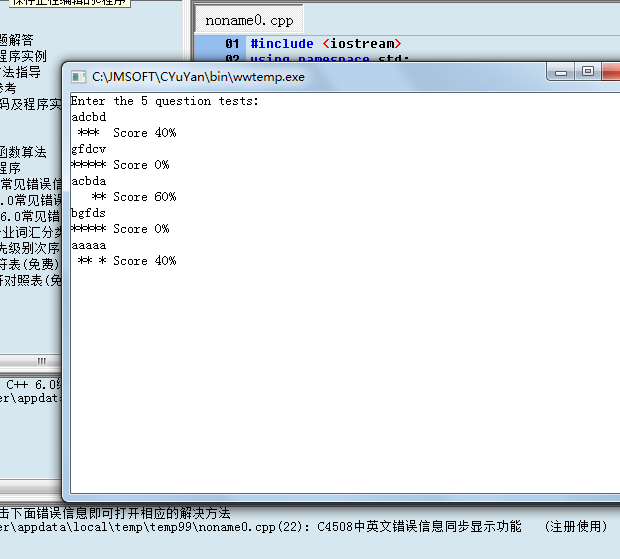Minimize the wwtemp.exe console window

pos(561,72)
